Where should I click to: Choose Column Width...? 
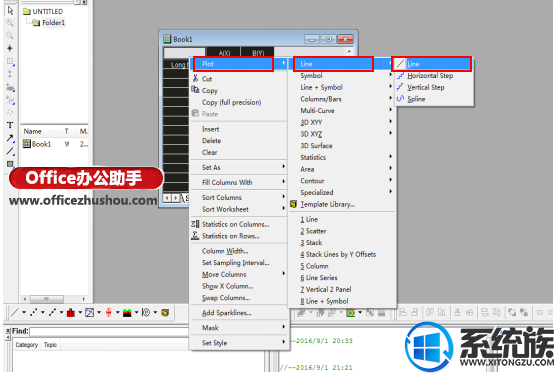(238, 251)
